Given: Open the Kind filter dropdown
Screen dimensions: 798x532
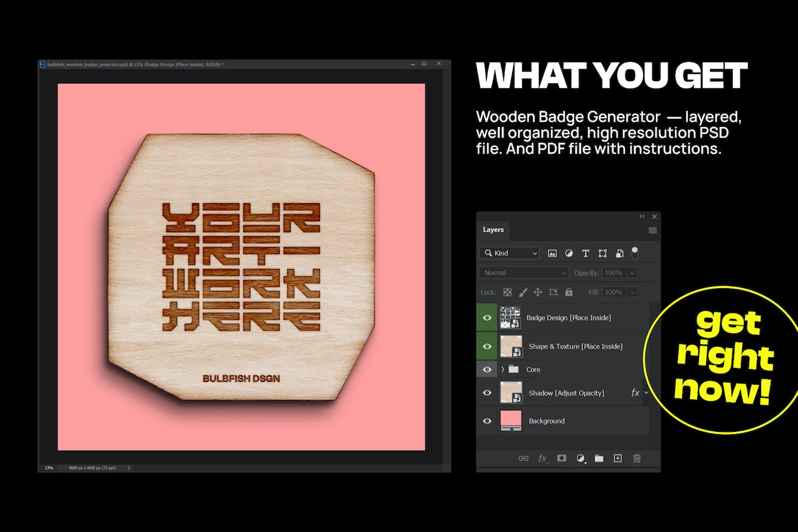Looking at the screenshot, I should 510,253.
